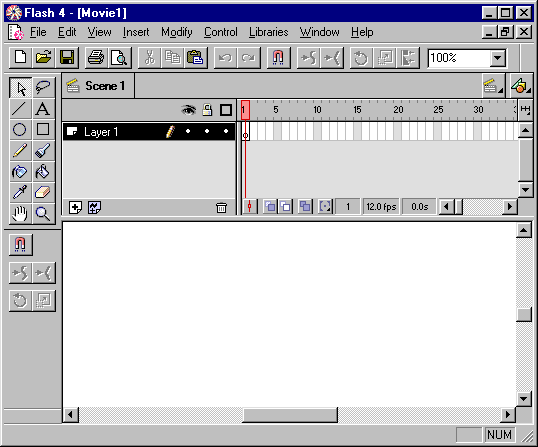
Task: Toggle the Onion Skin button
Action: point(270,207)
